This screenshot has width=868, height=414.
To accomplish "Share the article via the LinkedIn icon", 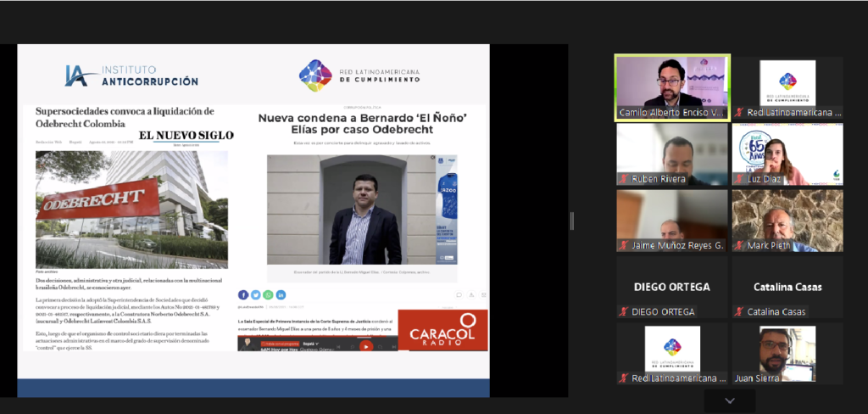I will point(281,295).
